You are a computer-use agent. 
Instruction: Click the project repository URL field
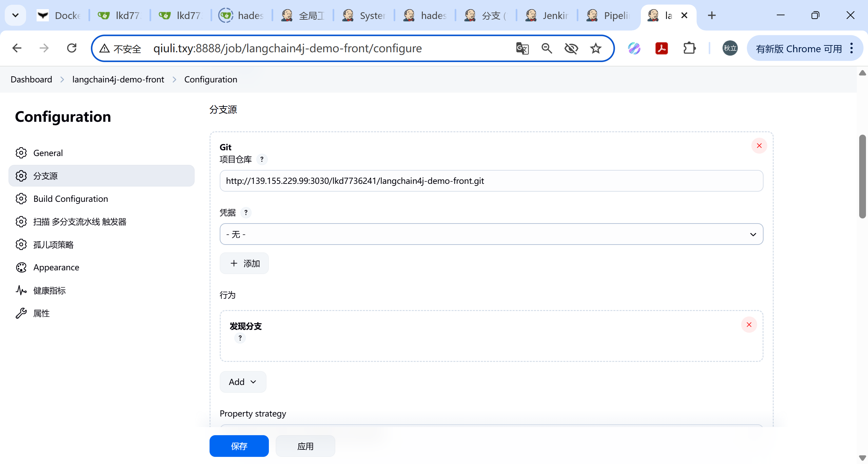click(x=491, y=181)
